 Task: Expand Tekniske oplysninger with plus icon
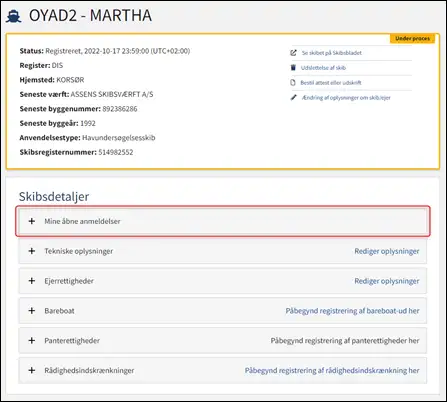32,251
